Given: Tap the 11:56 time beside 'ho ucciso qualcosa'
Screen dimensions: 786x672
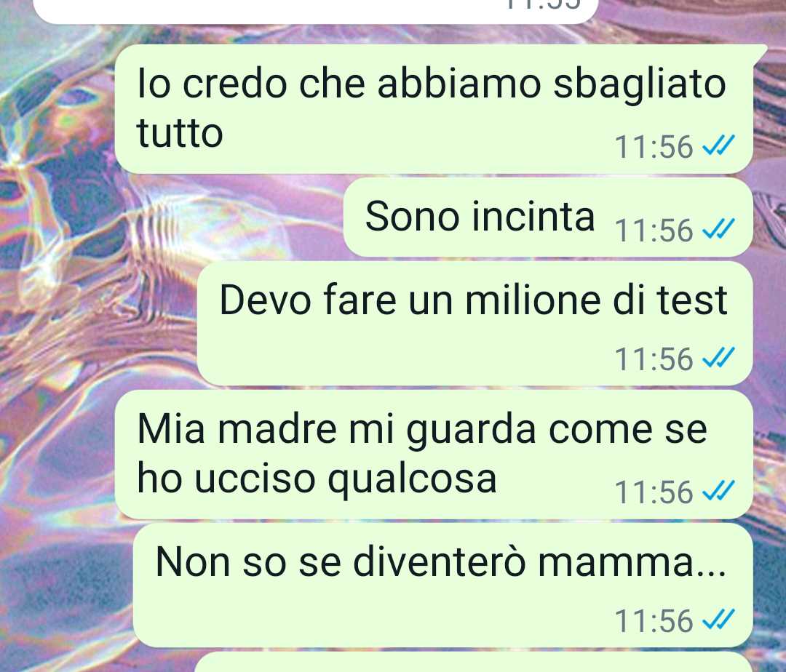Looking at the screenshot, I should tap(654, 492).
